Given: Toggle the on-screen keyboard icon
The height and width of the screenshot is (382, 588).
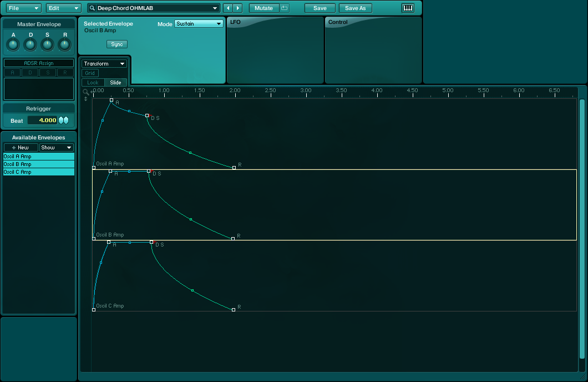Looking at the screenshot, I should (x=408, y=8).
